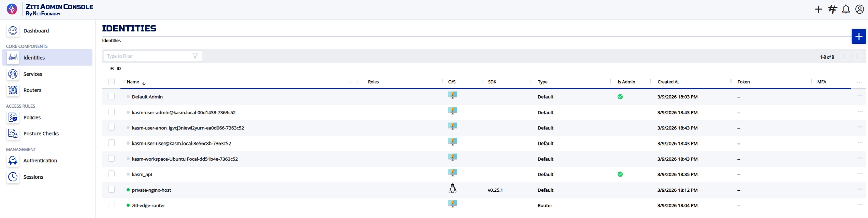The image size is (868, 218).
Task: Click the Roles column header
Action: click(373, 82)
